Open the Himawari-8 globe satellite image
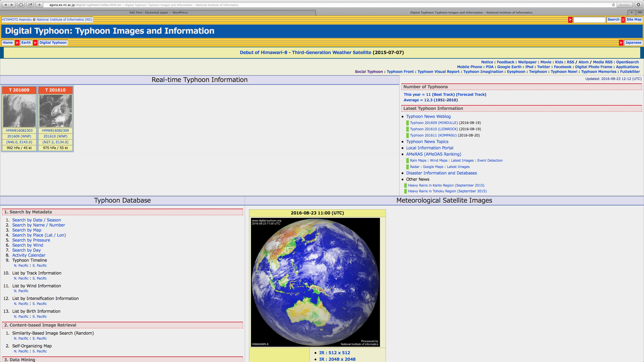 (315, 282)
